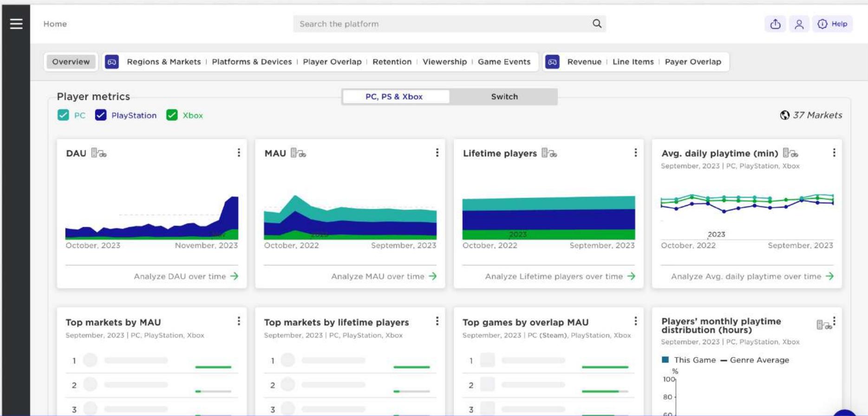Click rank 1 row in Top games by overlap MAU
The height and width of the screenshot is (416, 868).
point(548,360)
